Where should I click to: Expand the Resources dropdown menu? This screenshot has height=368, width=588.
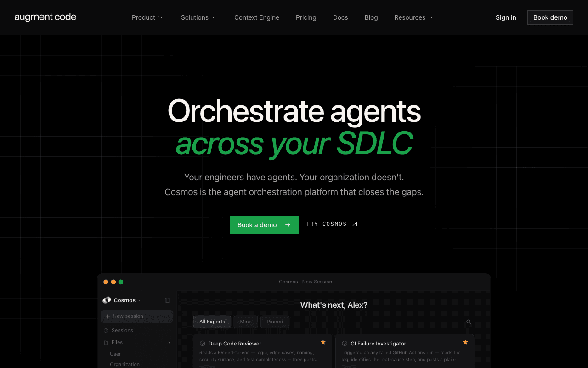pos(414,17)
